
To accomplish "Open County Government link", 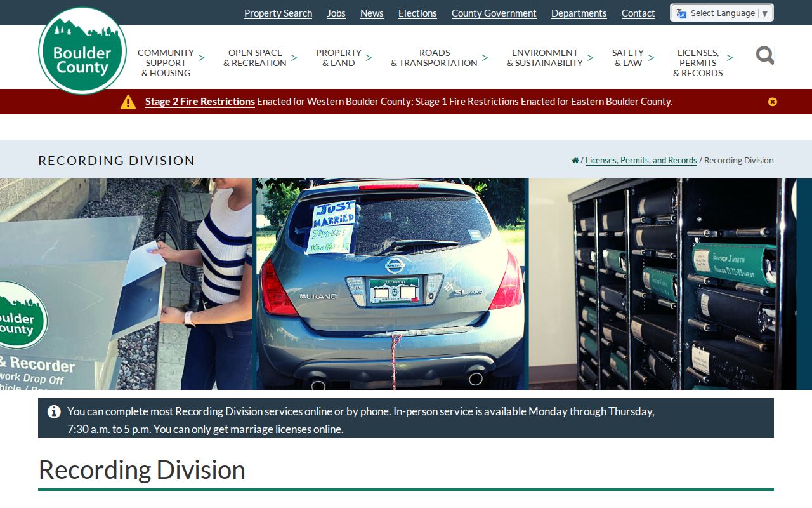I will pos(494,13).
